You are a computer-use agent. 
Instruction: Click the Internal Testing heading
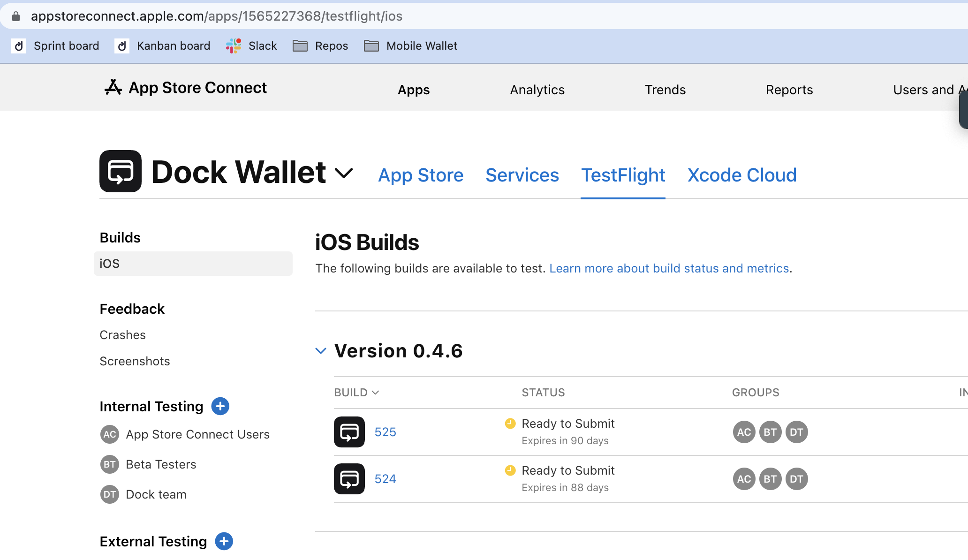point(151,406)
